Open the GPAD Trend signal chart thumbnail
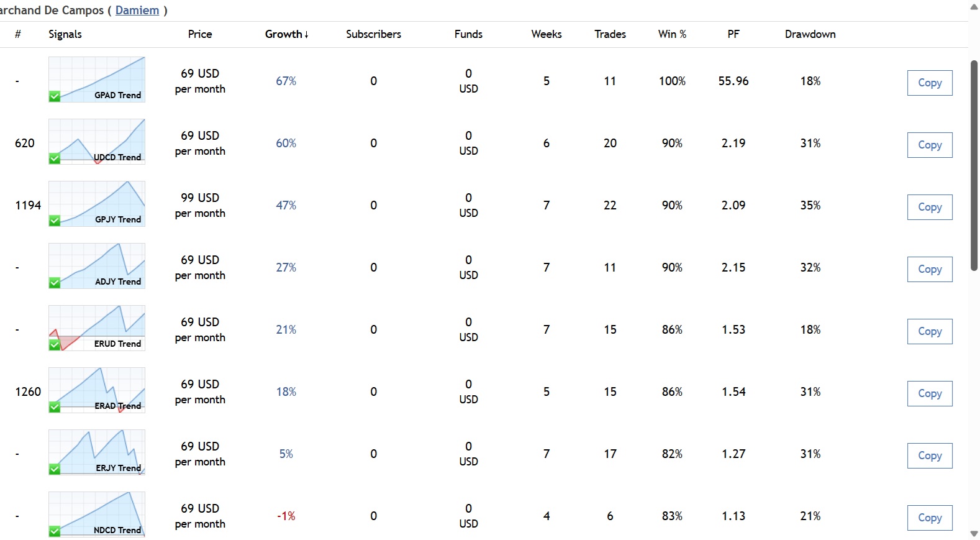Viewport: 980px width, 540px height. click(x=97, y=80)
